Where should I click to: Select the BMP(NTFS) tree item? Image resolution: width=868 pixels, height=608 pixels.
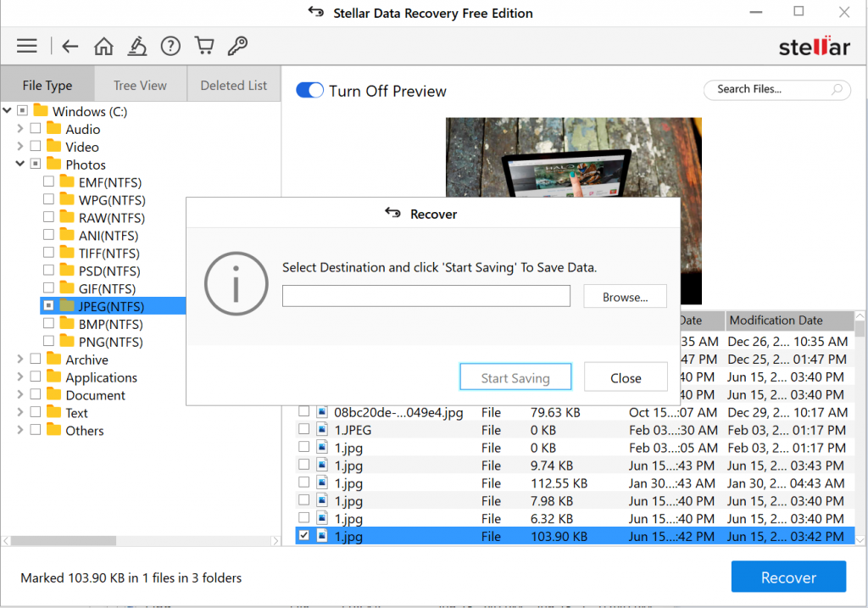pyautogui.click(x=110, y=324)
